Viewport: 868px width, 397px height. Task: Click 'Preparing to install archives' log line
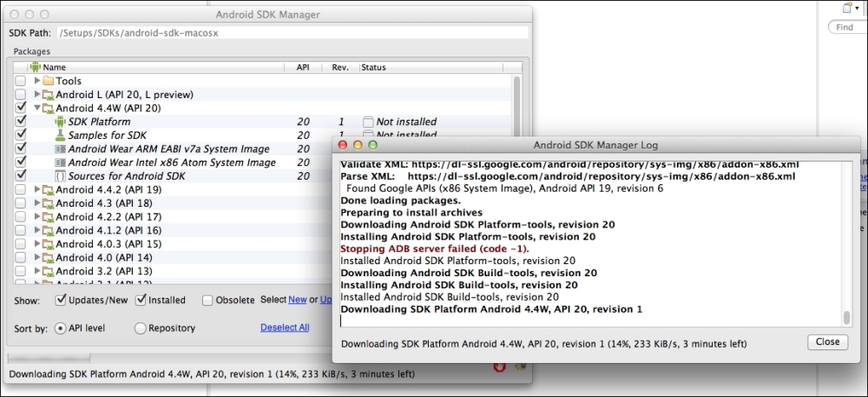411,213
